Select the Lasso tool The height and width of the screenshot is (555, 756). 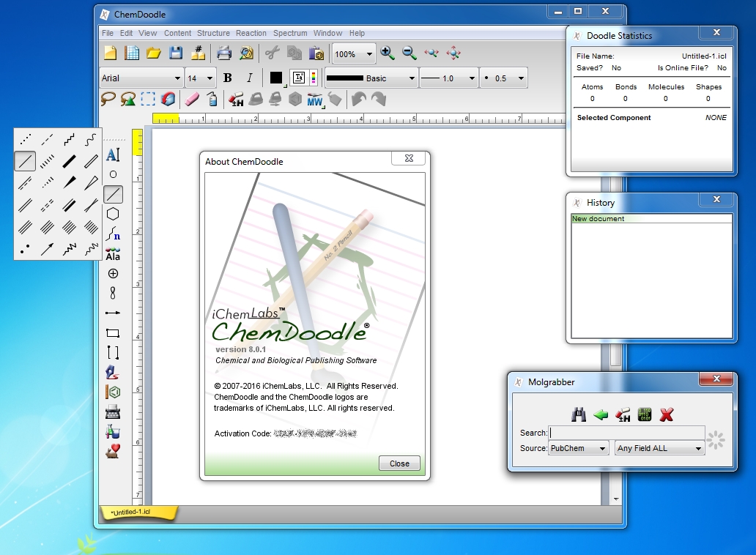108,100
